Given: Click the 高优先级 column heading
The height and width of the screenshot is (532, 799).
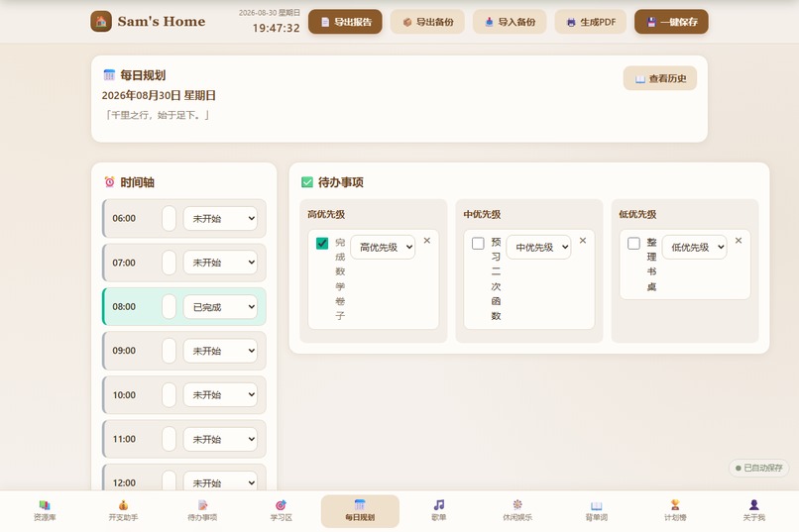Looking at the screenshot, I should [326, 214].
